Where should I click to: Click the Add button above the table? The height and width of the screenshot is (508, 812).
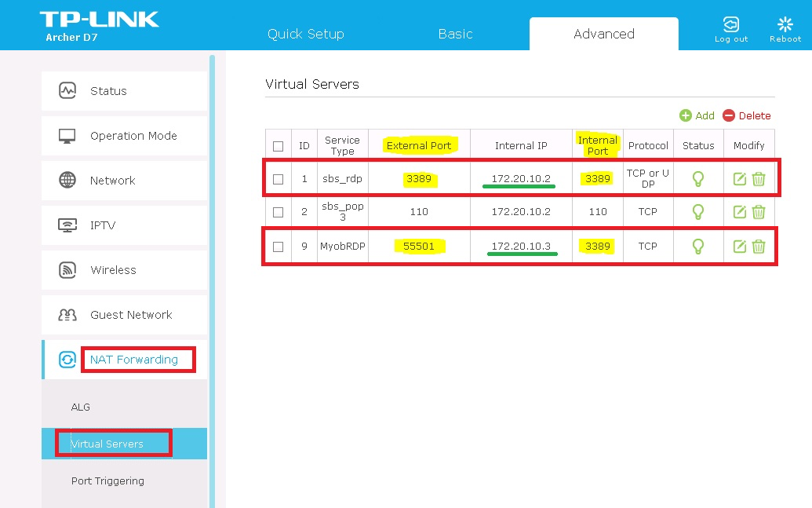tap(697, 115)
